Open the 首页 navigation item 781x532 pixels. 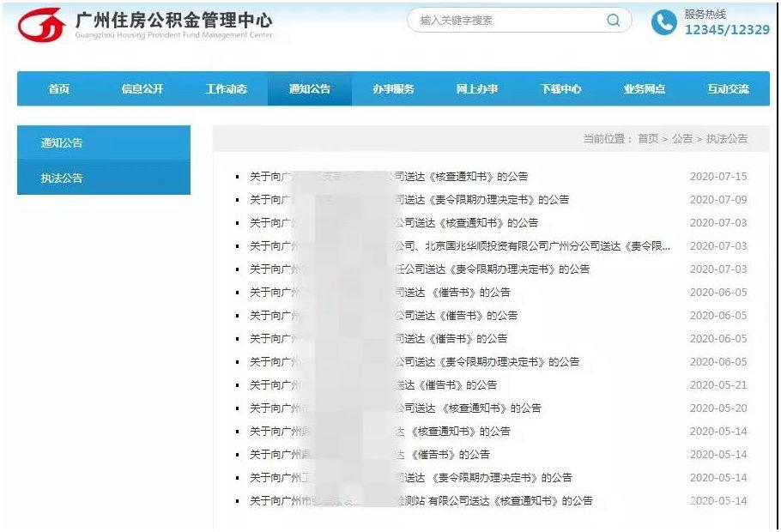pos(58,88)
